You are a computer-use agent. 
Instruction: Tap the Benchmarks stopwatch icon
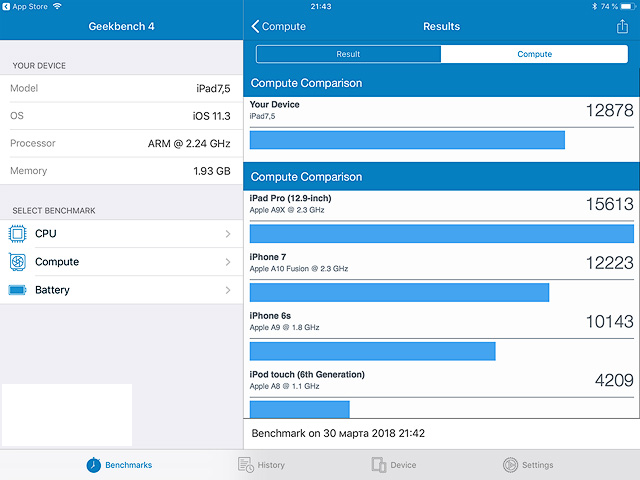93,465
